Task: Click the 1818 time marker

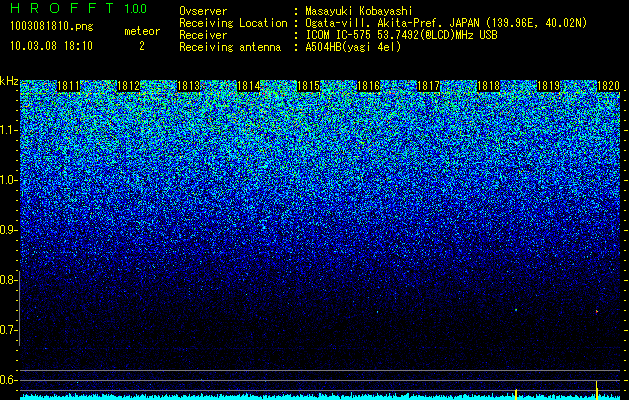Action: [x=489, y=86]
